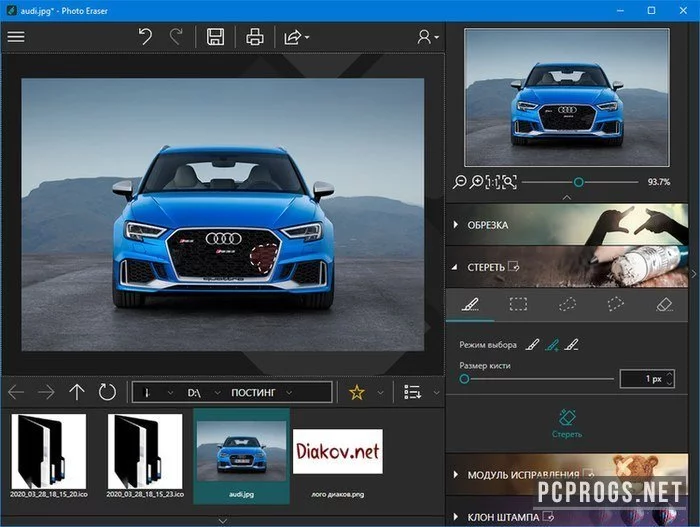The image size is (700, 527).
Task: Open the sort list options icon
Action: 412,392
